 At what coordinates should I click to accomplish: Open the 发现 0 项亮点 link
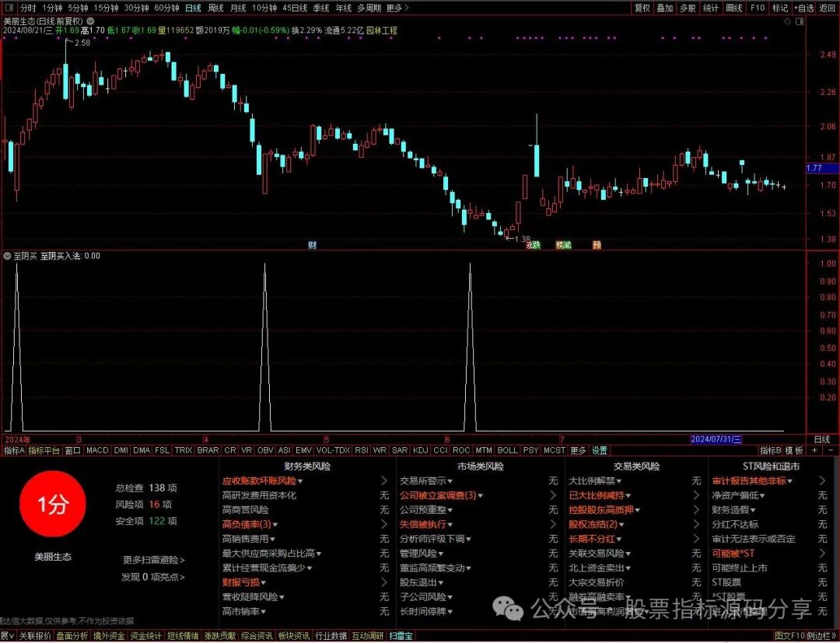click(x=152, y=577)
